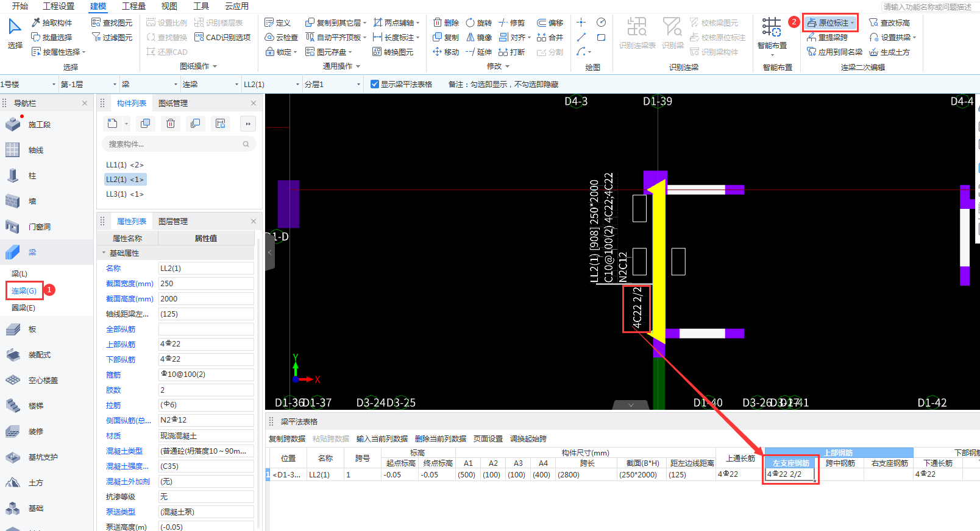Open the 工程设置 ribbon tab
The height and width of the screenshot is (531, 980).
[59, 6]
